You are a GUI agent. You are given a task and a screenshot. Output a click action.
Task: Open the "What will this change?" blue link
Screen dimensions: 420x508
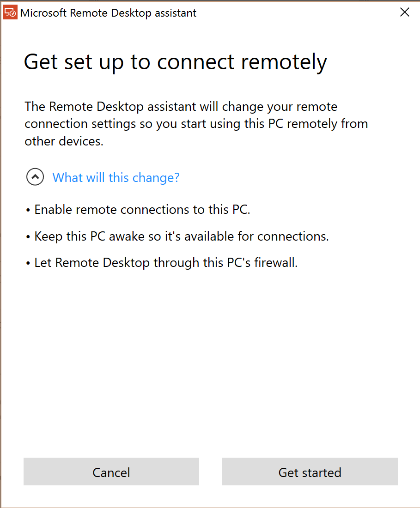[116, 177]
